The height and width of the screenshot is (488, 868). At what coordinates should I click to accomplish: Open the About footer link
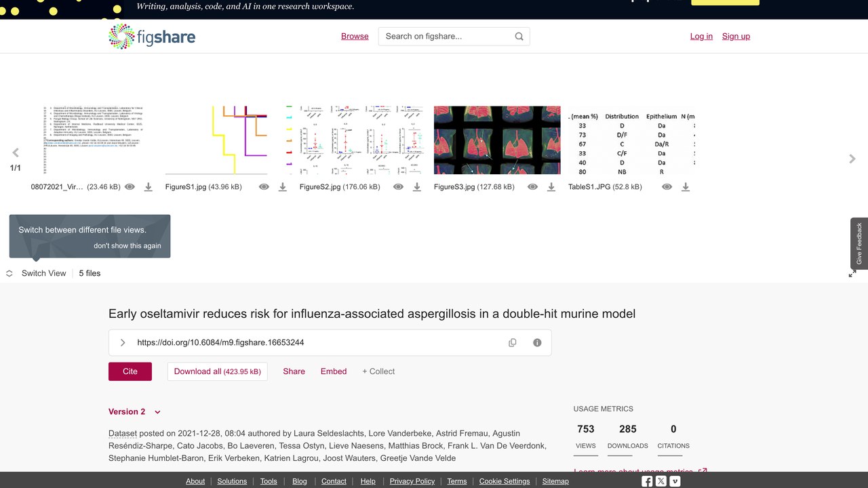(195, 481)
